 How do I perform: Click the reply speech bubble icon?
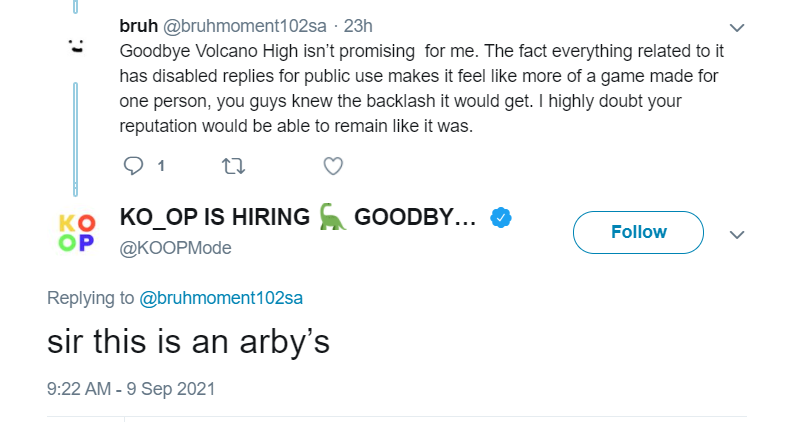tap(134, 166)
